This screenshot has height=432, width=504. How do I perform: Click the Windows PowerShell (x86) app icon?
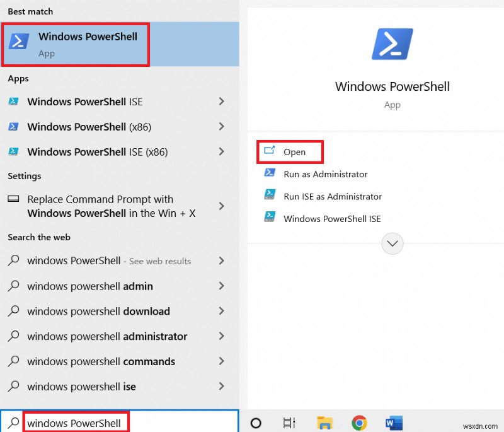(x=14, y=127)
